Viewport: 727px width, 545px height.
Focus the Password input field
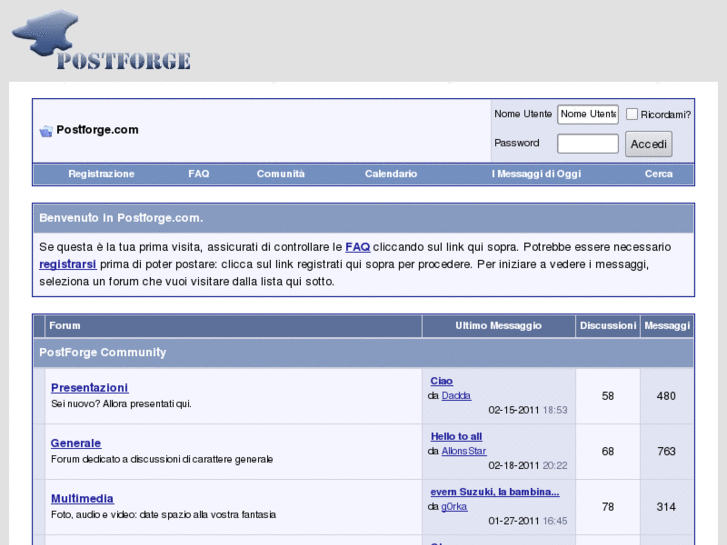[x=587, y=143]
